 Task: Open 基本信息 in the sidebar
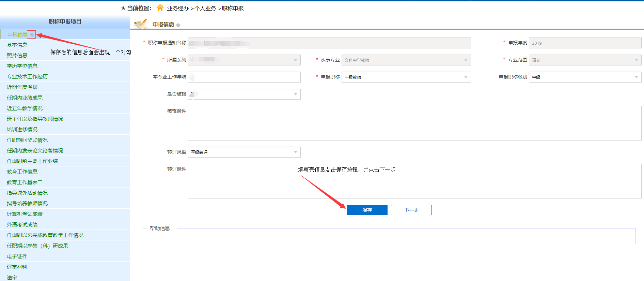(17, 45)
